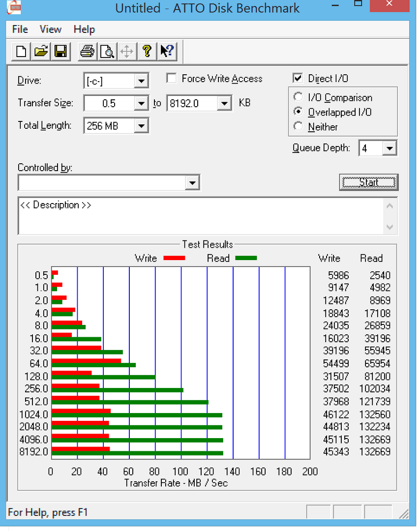Viewport: 420px width, 531px height.
Task: Select the Neither radio button
Action: [x=298, y=126]
